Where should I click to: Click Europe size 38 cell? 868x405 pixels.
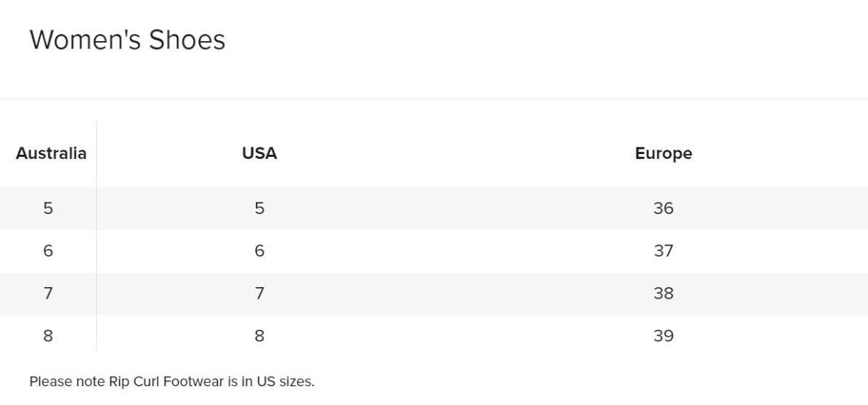click(663, 294)
